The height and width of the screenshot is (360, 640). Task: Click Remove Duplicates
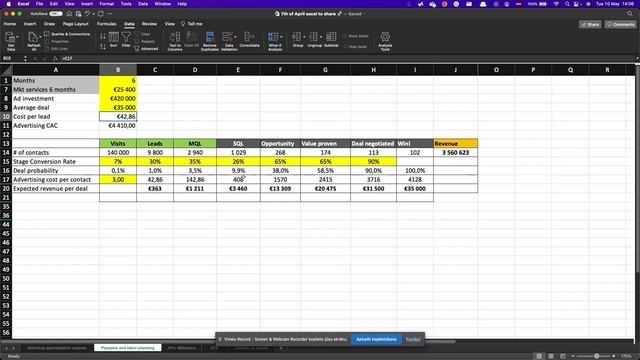click(210, 41)
